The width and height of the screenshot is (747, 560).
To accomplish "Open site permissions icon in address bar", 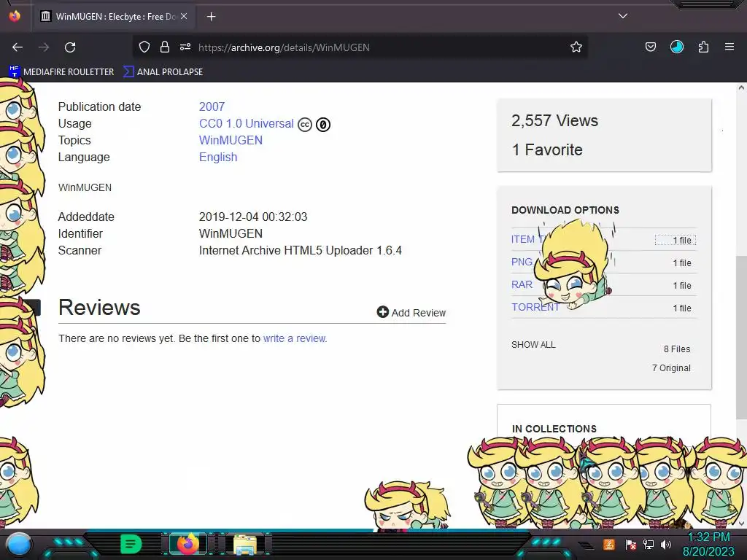I will coord(185,47).
